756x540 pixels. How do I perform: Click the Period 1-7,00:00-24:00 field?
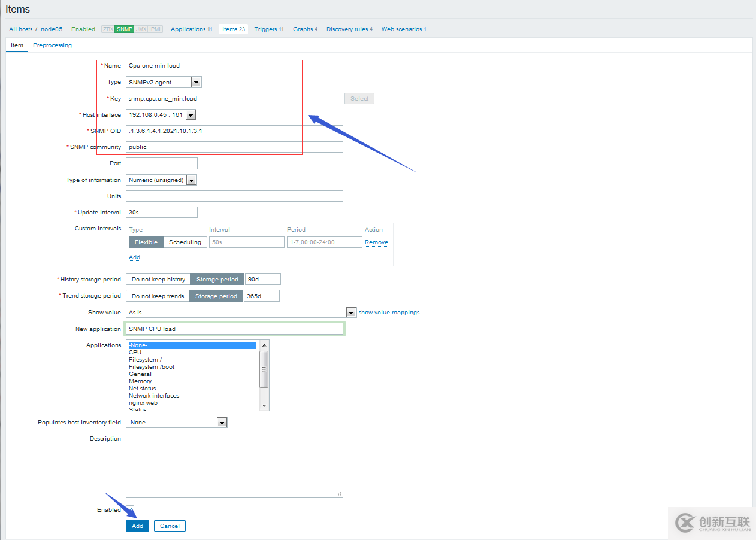pyautogui.click(x=325, y=242)
